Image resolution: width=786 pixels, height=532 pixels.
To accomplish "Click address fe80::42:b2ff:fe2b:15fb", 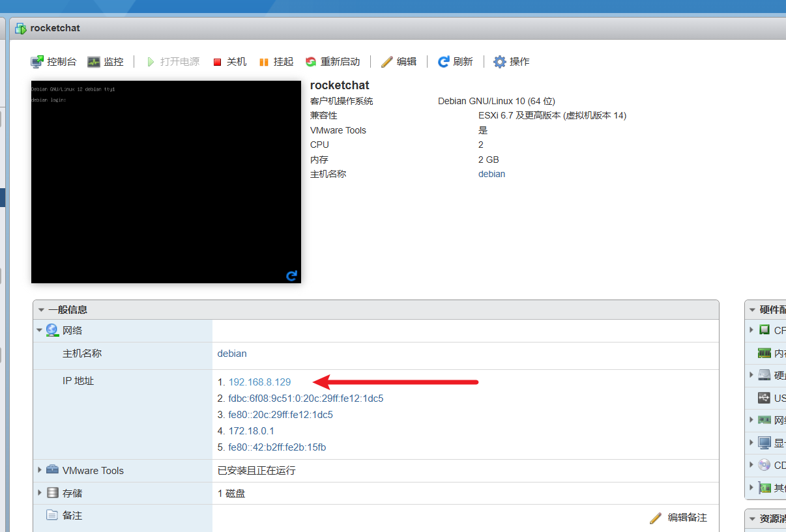I will click(x=277, y=447).
